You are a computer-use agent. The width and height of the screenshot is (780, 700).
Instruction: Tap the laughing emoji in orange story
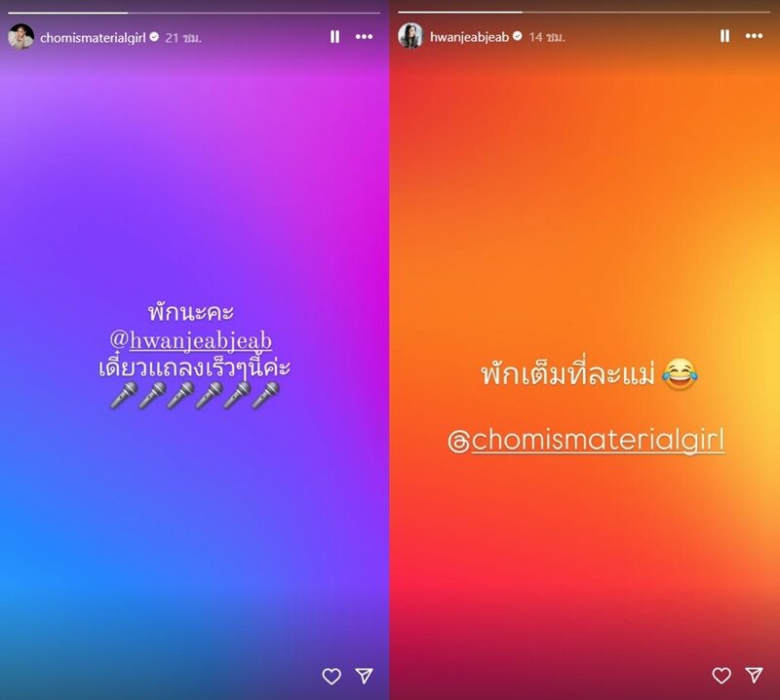pyautogui.click(x=680, y=374)
